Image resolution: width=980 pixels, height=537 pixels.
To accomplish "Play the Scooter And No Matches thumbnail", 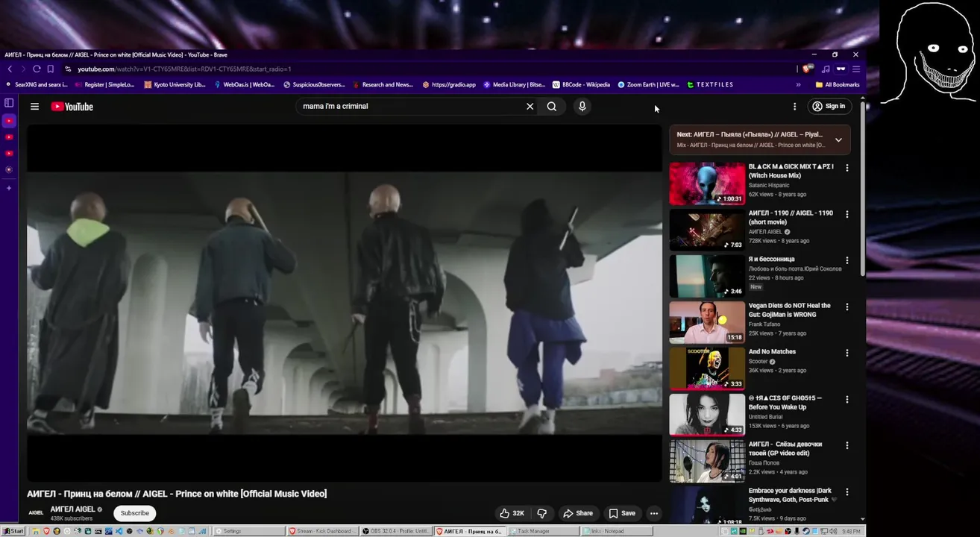I will point(706,368).
